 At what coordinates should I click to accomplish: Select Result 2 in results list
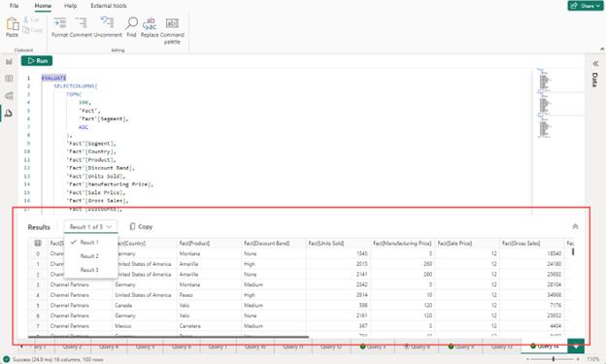[x=89, y=256]
